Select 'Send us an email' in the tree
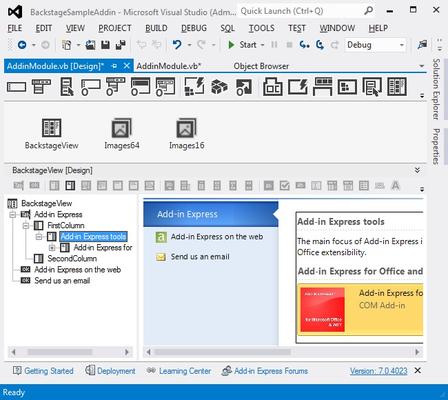The width and height of the screenshot is (448, 400). 62,280
